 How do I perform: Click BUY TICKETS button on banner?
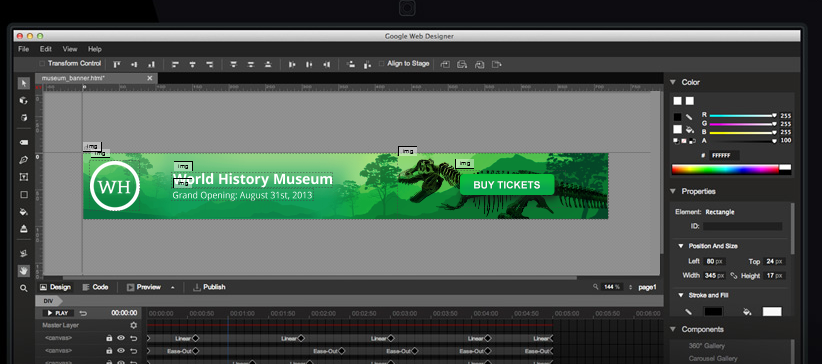pyautogui.click(x=506, y=185)
